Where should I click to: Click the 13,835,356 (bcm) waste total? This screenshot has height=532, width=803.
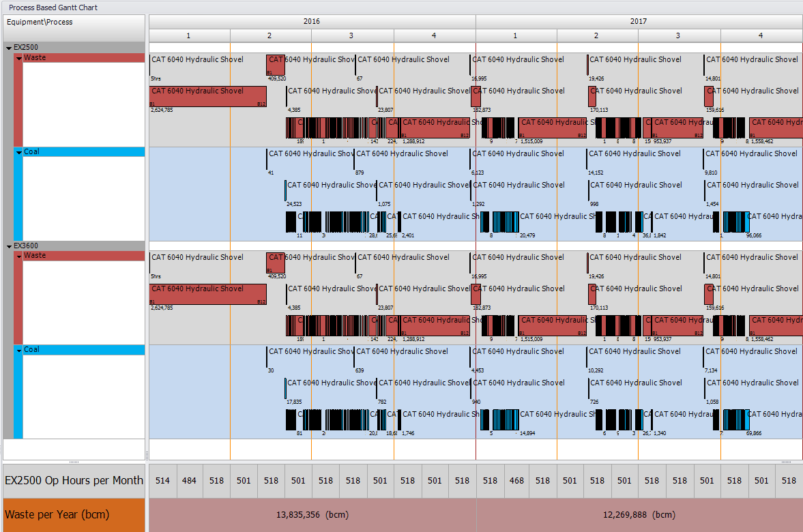click(312, 514)
